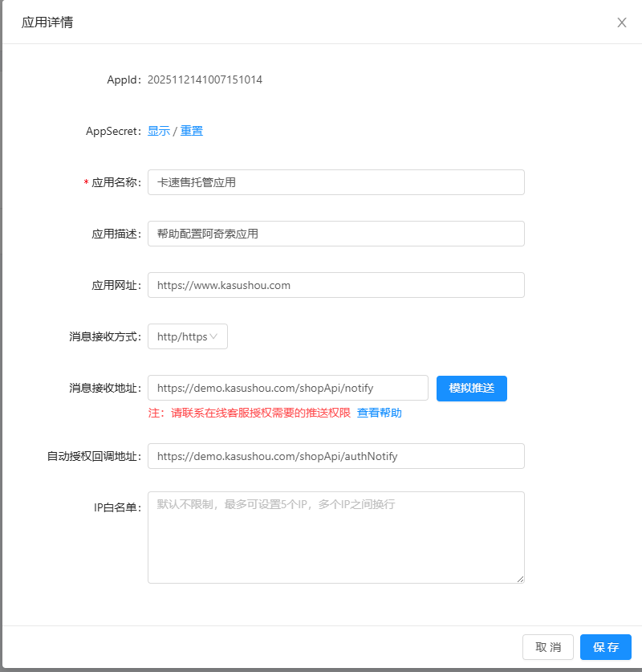Image resolution: width=642 pixels, height=672 pixels.
Task: Close the 应用详情 dialog with X
Action: [x=621, y=22]
